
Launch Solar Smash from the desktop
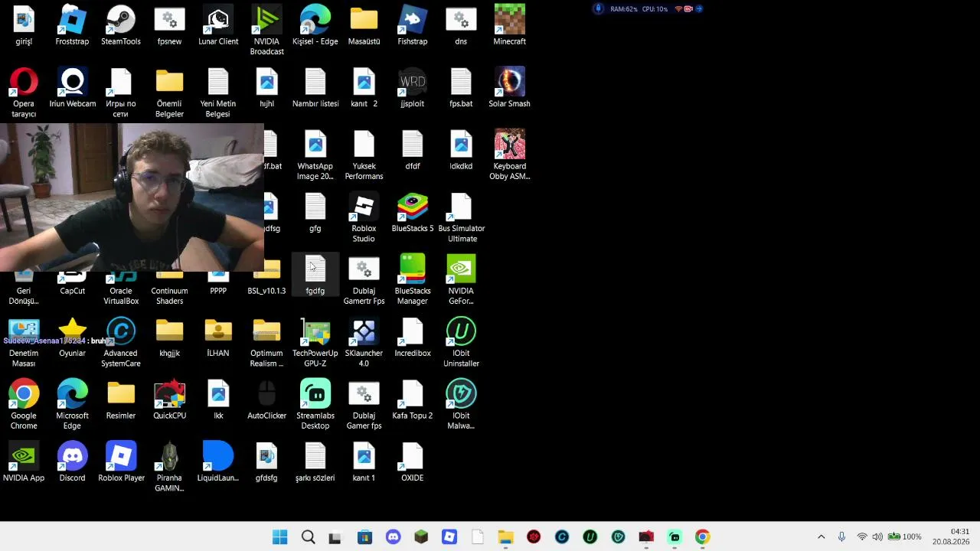click(509, 88)
